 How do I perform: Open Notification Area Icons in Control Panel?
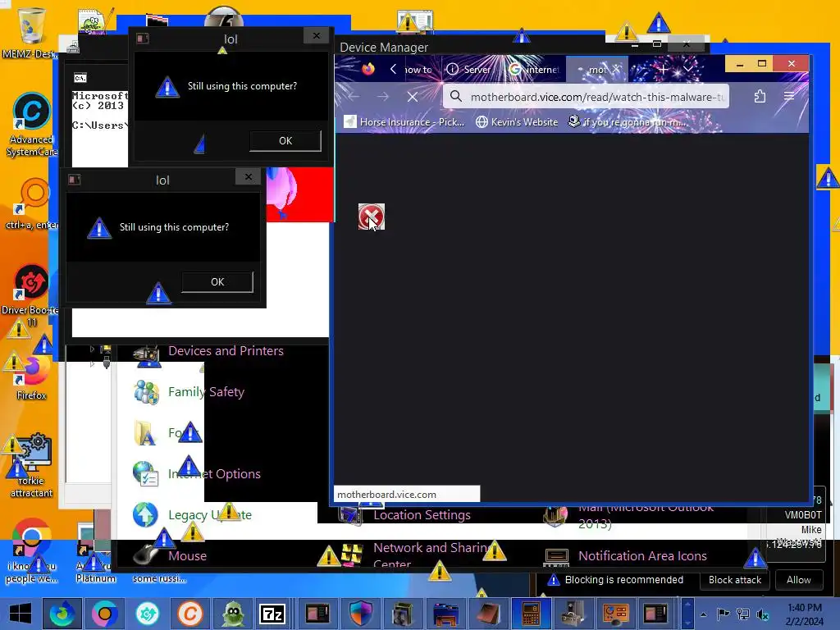coord(642,556)
